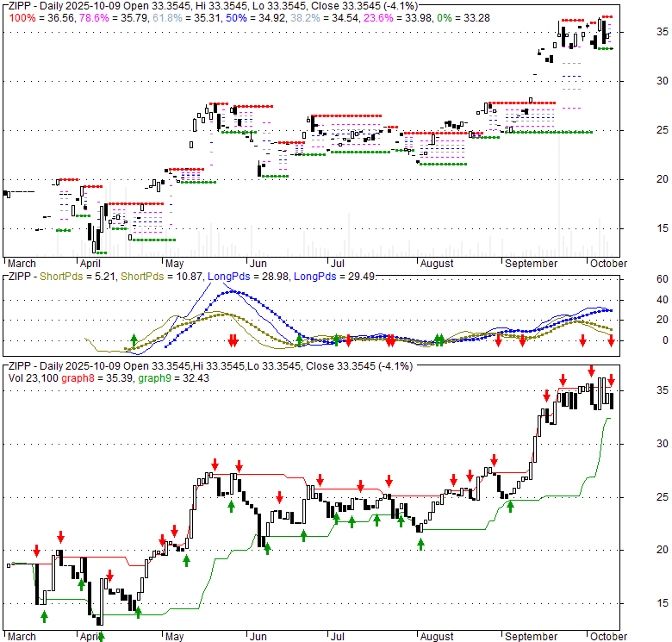The image size is (672, 642).
Task: Click 'September' on the bottom chart's date axis
Action: coord(531,637)
